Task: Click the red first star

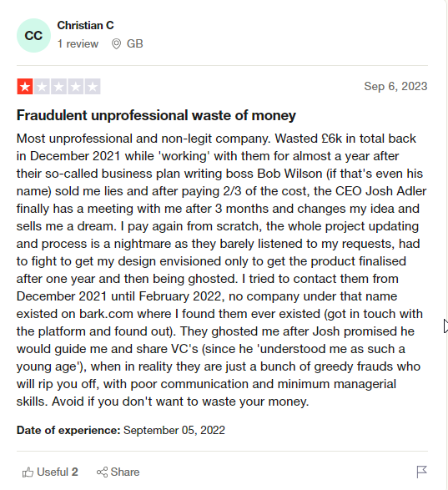Action: click(25, 87)
